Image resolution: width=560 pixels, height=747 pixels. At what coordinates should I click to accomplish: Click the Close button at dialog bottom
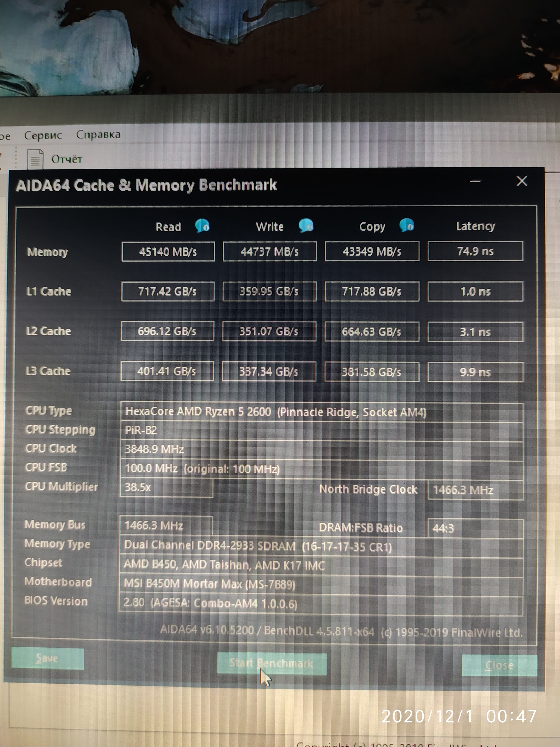click(500, 665)
